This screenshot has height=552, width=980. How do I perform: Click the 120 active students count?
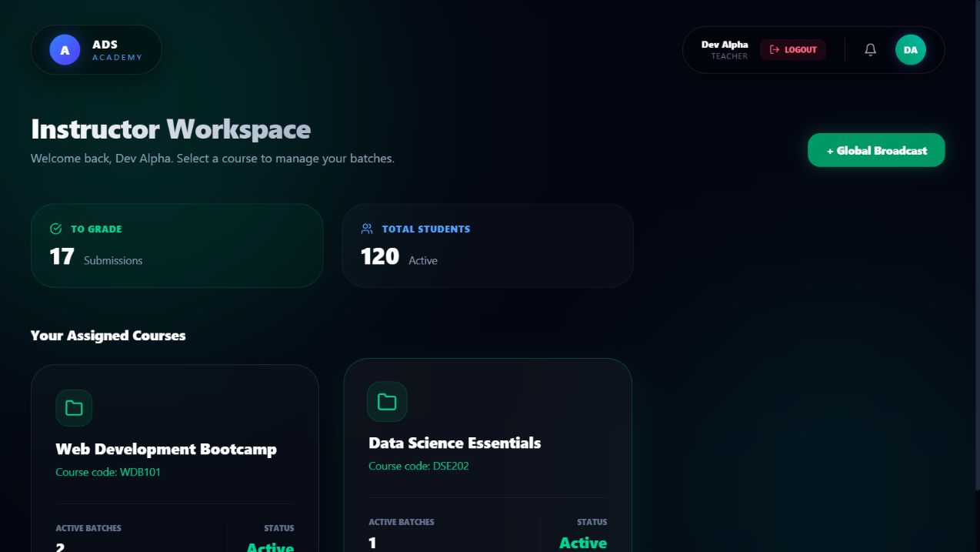coord(380,256)
